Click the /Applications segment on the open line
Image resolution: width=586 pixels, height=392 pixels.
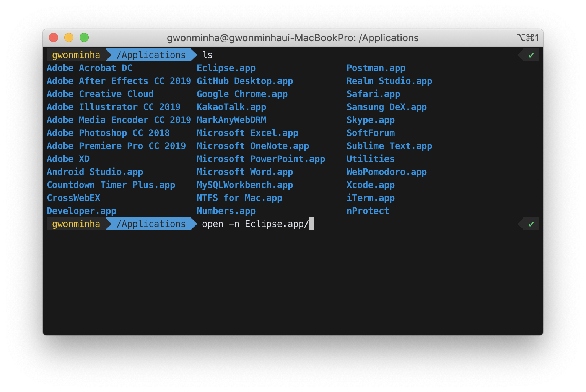click(151, 224)
